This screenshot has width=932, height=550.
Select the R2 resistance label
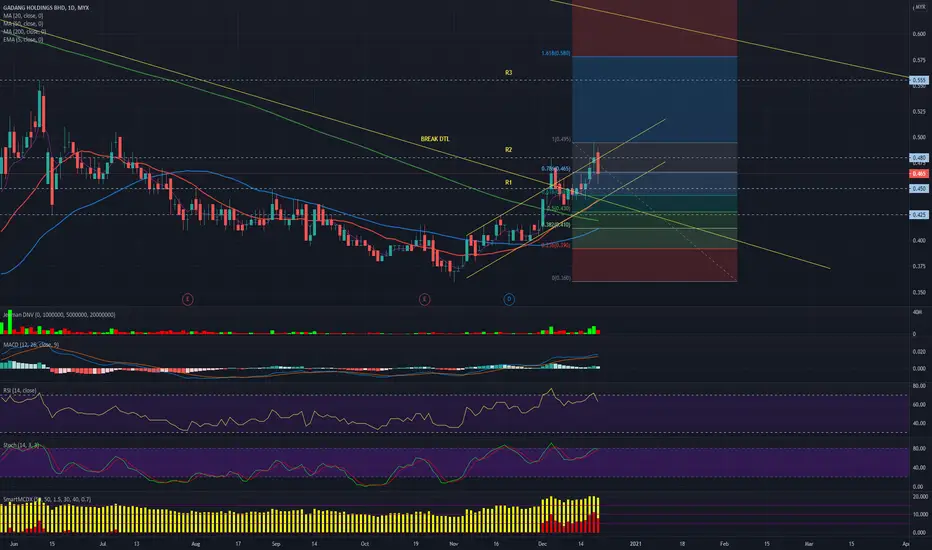(508, 150)
